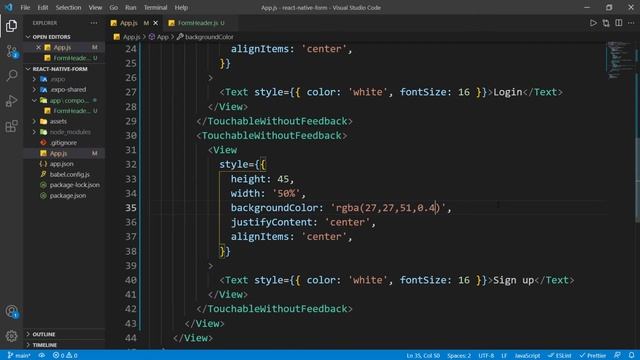Open Explorer panel more actions ellipsis
Viewport: 640px width, 360px height.
[x=94, y=23]
